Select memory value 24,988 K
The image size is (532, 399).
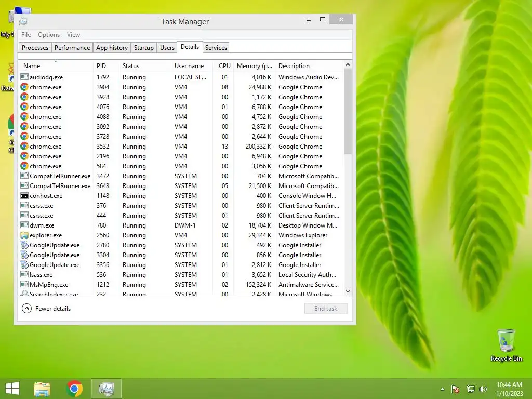click(x=260, y=87)
